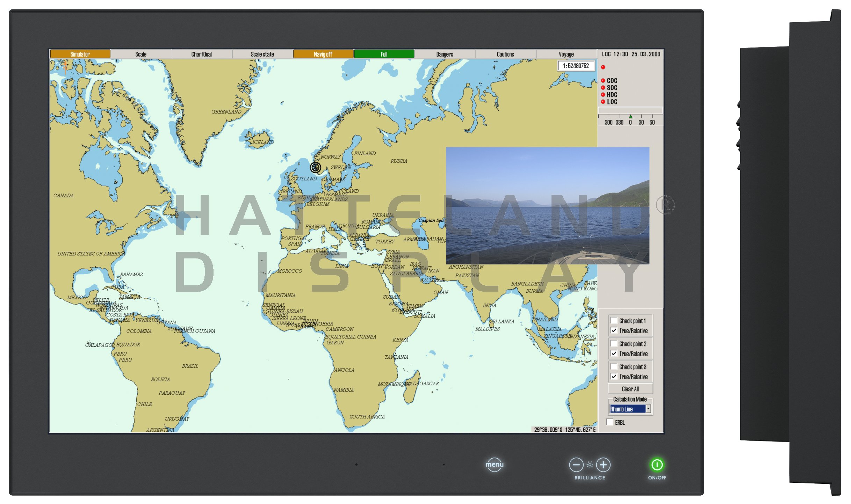Enable Check point 1 checkbox

pyautogui.click(x=614, y=320)
